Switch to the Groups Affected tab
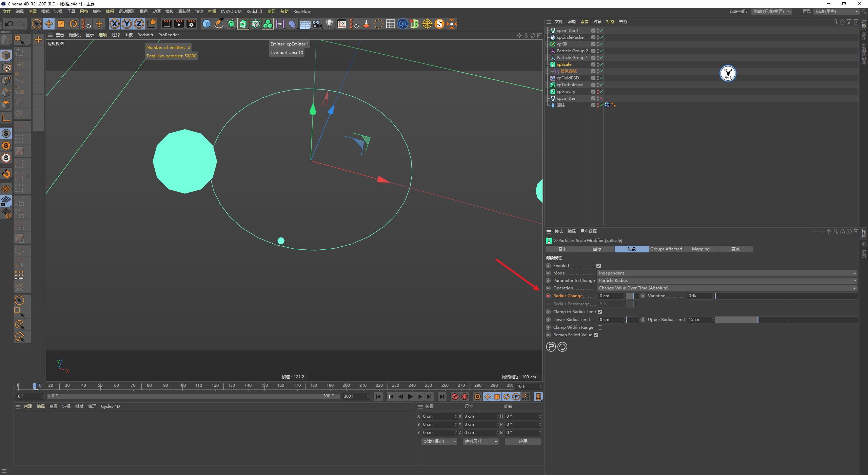Screen dimensions: 868x475 [x=666, y=249]
